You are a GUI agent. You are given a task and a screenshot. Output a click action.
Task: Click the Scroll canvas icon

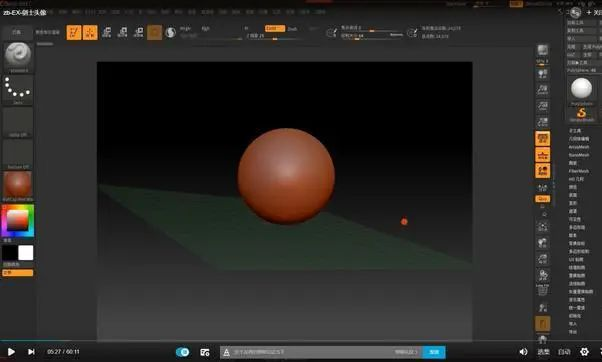(x=542, y=73)
